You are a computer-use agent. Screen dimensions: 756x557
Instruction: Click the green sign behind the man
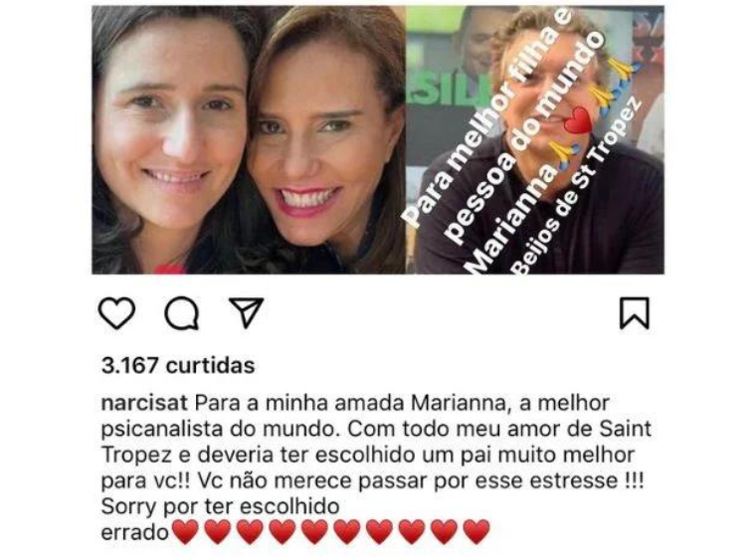click(x=444, y=90)
